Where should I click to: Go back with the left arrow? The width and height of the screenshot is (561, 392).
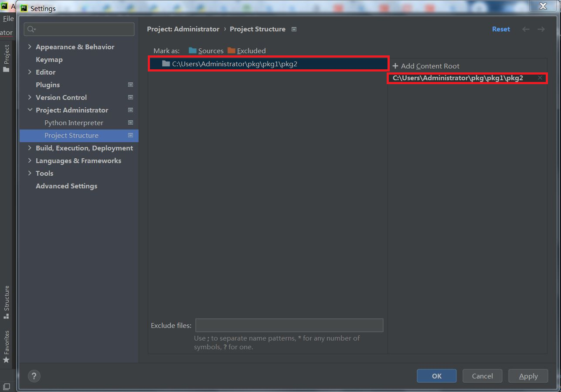click(x=526, y=29)
